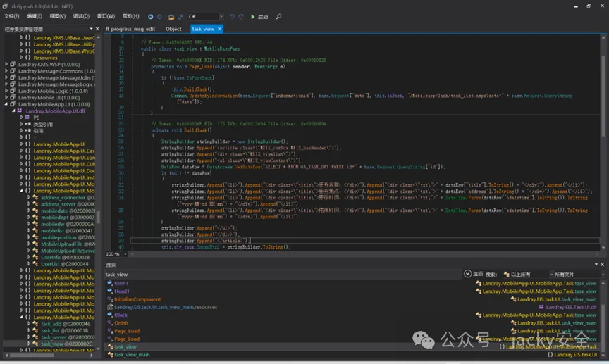609x364 pixels.
Task: Open the C# language dropdown
Action: coord(206,17)
